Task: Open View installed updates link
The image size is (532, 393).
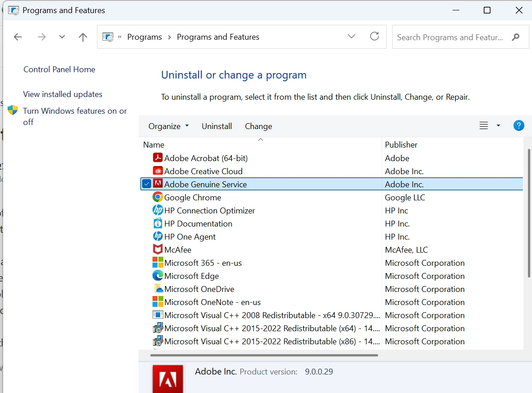Action: [x=63, y=94]
